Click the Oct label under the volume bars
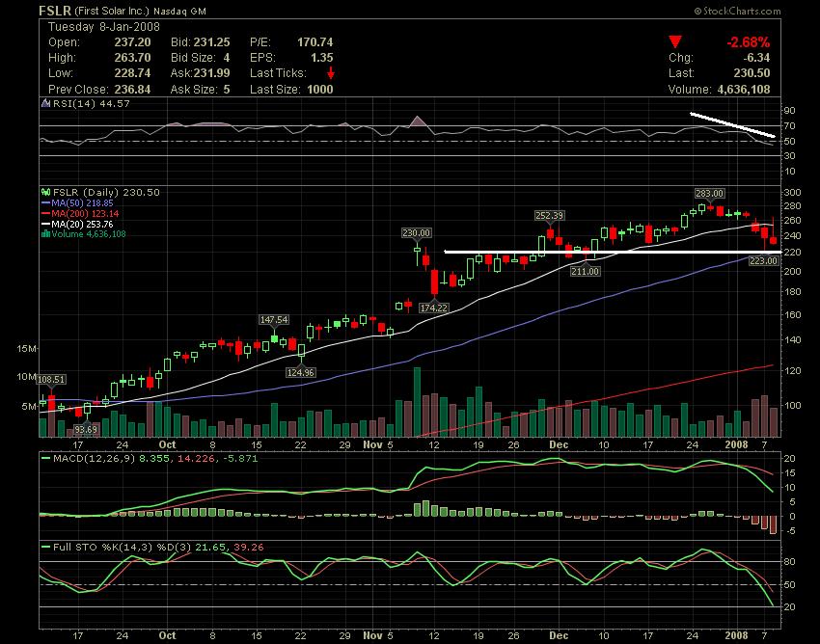The image size is (820, 644). coord(167,444)
